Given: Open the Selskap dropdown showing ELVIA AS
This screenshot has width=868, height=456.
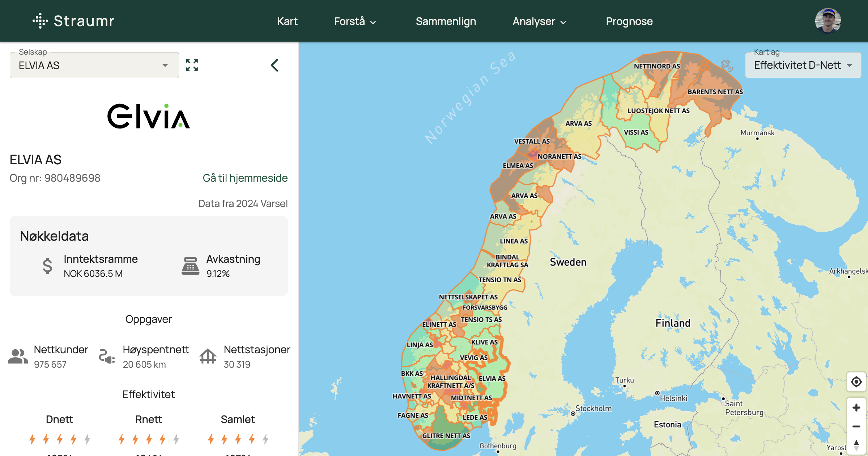Looking at the screenshot, I should pos(94,65).
